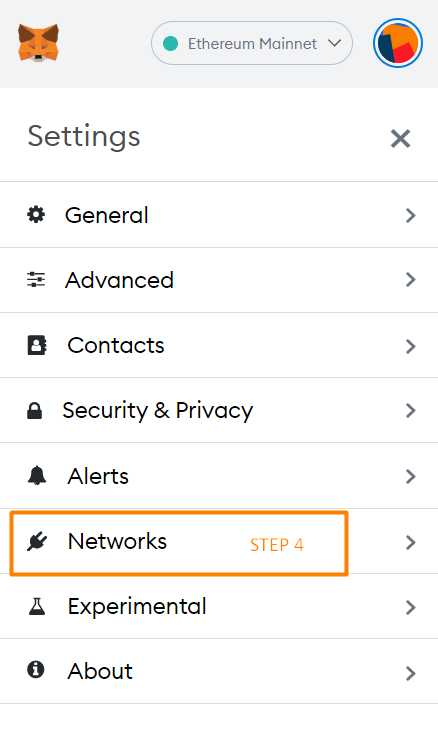
Task: Click the About info icon
Action: pyautogui.click(x=36, y=670)
